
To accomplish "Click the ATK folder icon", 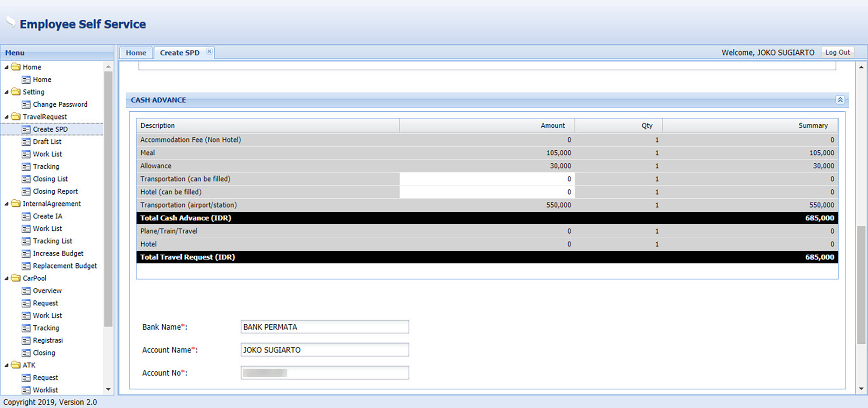I will (16, 365).
